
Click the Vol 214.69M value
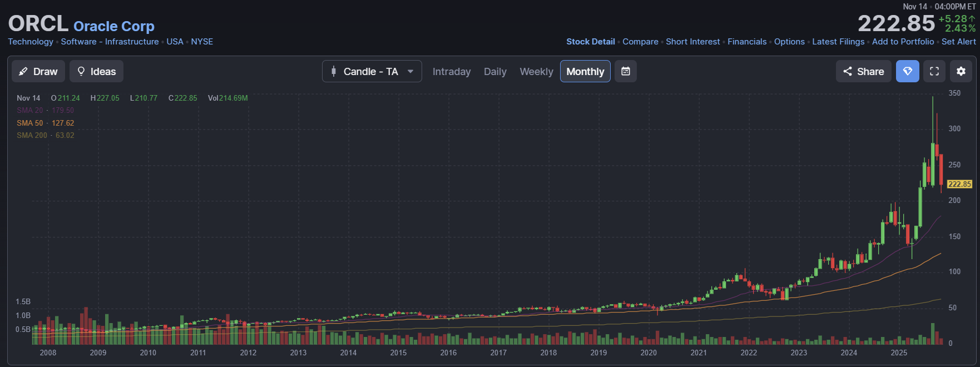pos(228,98)
